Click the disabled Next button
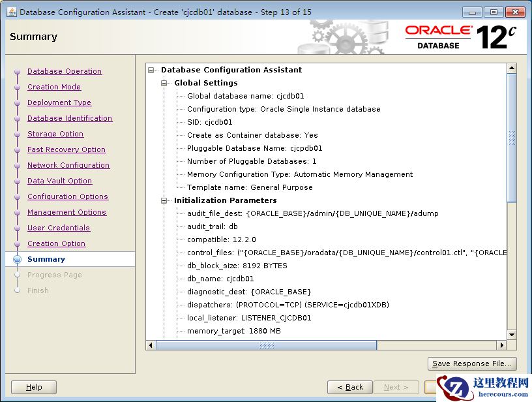 [x=396, y=387]
